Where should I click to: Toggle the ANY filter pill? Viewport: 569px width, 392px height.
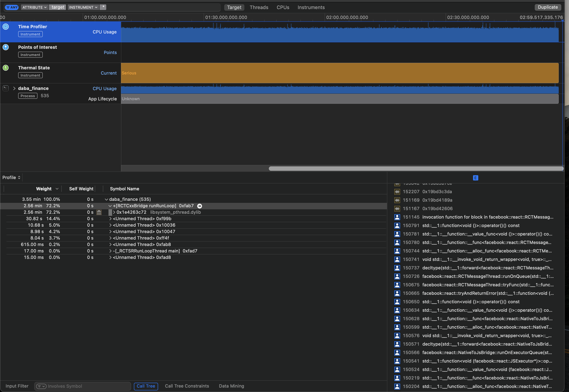12,7
